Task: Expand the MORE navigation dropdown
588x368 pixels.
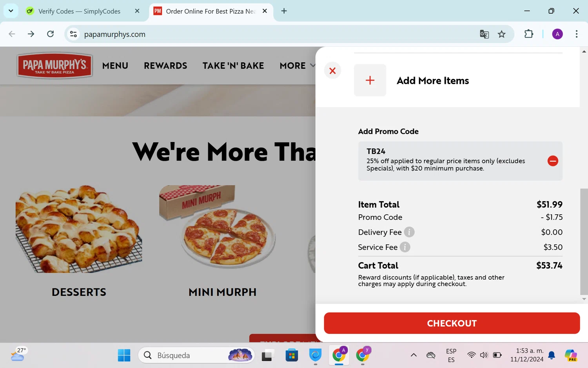Action: [x=297, y=66]
